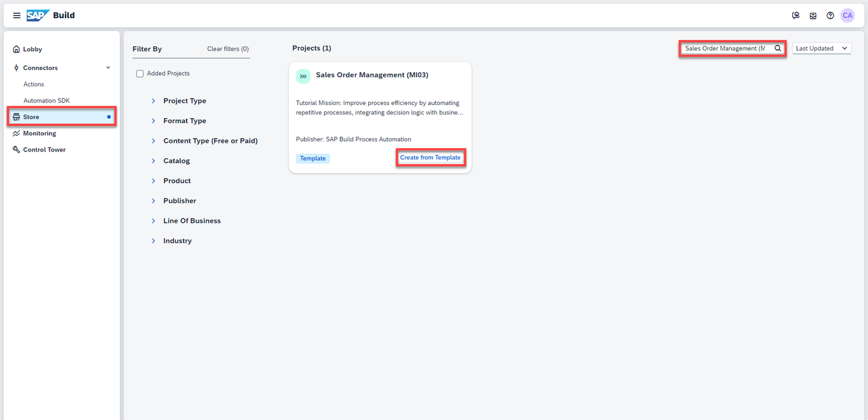Click Clear filters (0) link
Viewport: 868px width, 420px height.
pos(228,49)
